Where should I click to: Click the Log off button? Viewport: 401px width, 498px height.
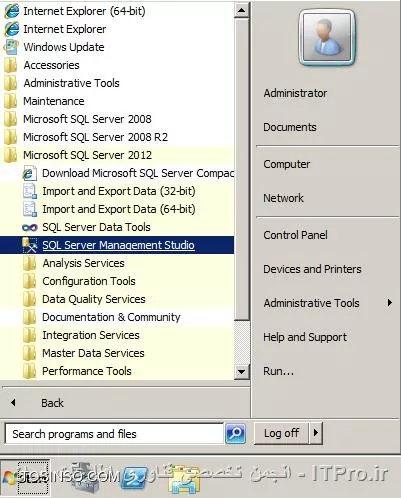pyautogui.click(x=281, y=433)
